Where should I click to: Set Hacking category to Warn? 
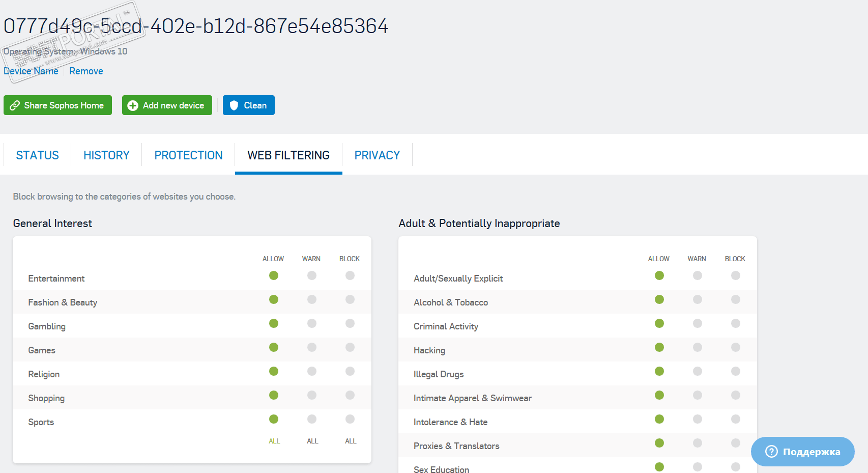[698, 347]
